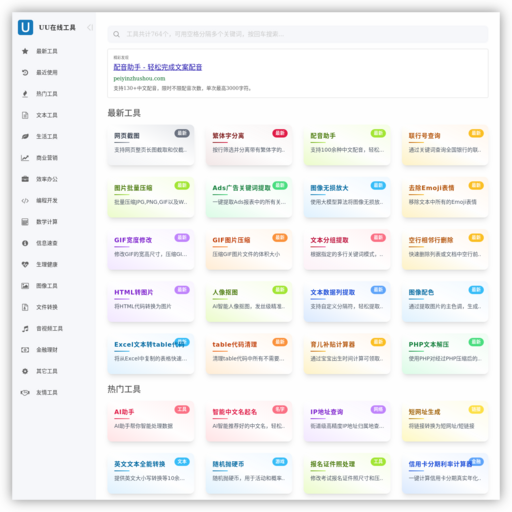
Task: Open the 配音助手 advertisement title link
Action: [158, 67]
